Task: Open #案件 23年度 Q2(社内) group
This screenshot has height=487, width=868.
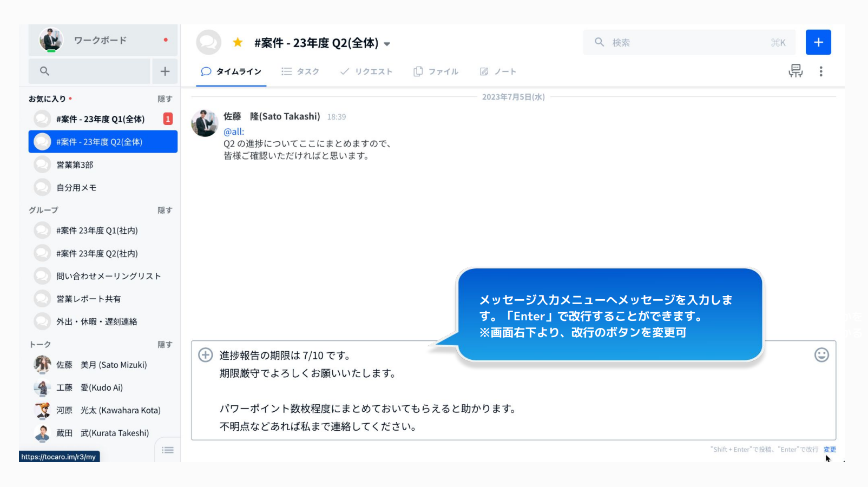Action: [103, 253]
